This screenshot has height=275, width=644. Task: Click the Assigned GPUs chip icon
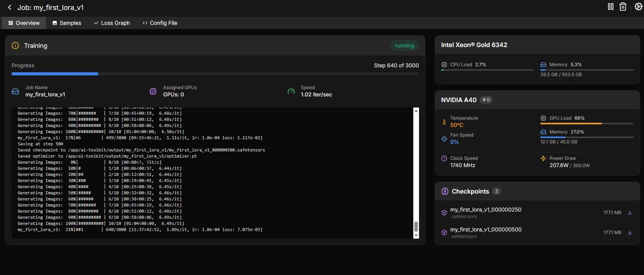point(153,91)
